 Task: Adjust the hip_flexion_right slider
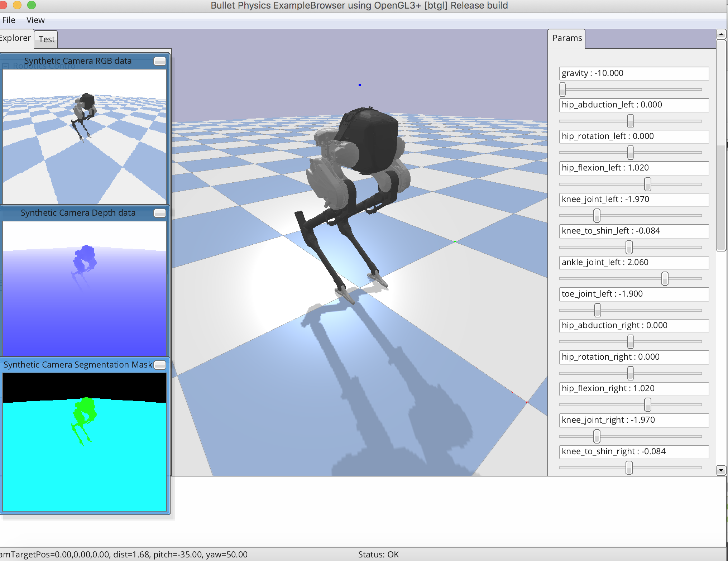pos(647,404)
